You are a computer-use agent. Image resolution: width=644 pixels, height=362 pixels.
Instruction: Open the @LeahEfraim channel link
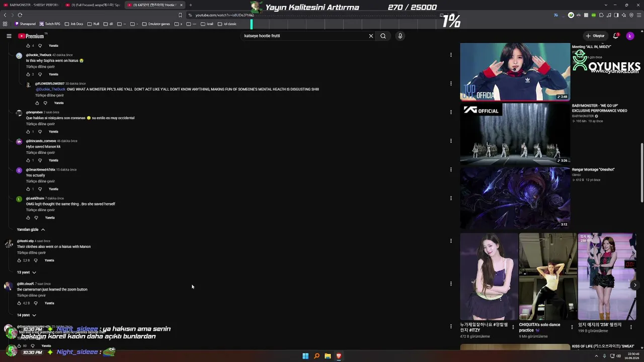pos(35,199)
